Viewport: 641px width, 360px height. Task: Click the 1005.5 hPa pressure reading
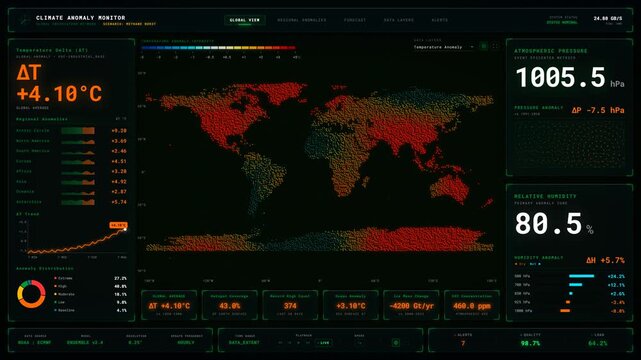(x=570, y=78)
